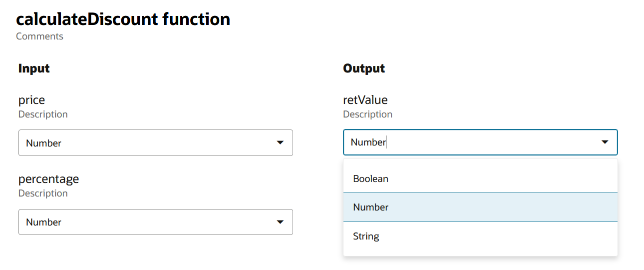Screen dimensions: 644x270
Task: Expand the percentage type dropdown arrow
Action: 280,222
